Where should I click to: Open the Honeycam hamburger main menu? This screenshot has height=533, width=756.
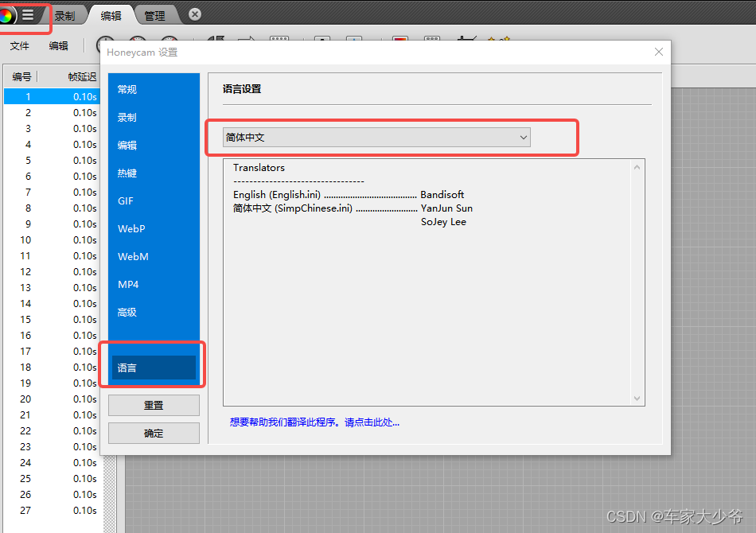click(x=28, y=15)
